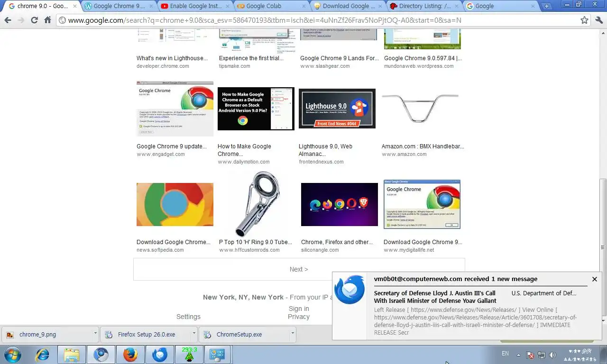Open the Settings footer link
Screen dimensions: 607x364
pyautogui.click(x=188, y=317)
